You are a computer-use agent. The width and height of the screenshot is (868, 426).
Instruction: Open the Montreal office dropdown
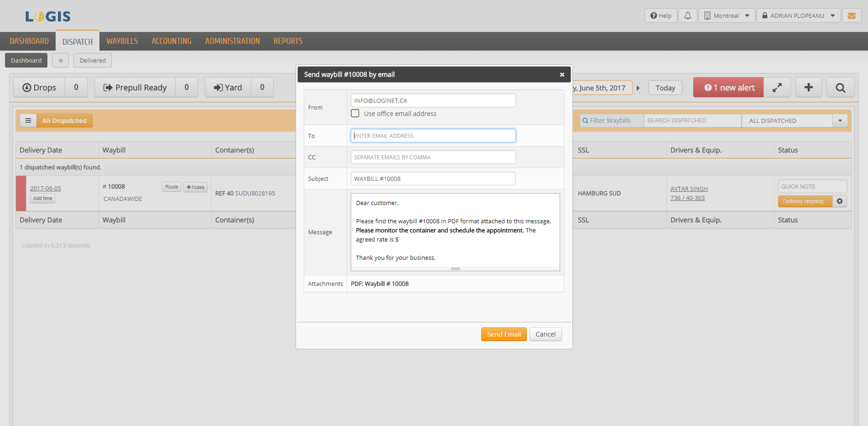tap(727, 16)
